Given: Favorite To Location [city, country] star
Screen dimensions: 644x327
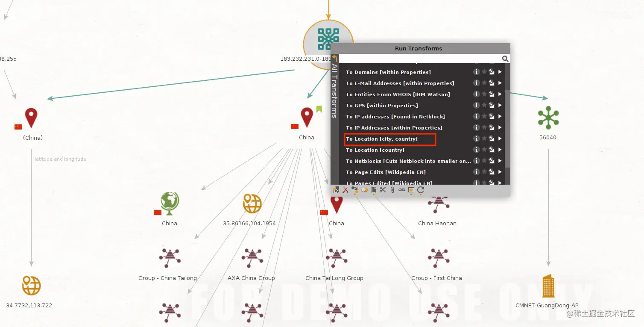Looking at the screenshot, I should click(484, 138).
